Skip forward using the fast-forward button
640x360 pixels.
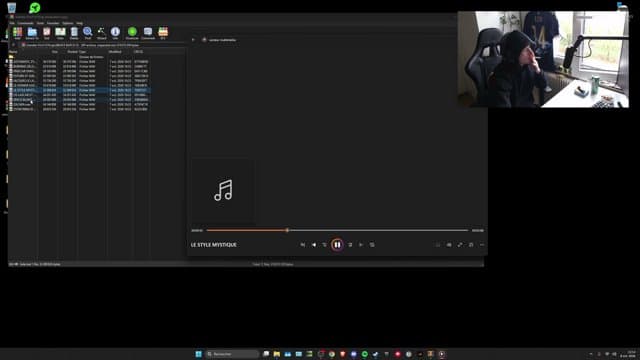pos(350,245)
